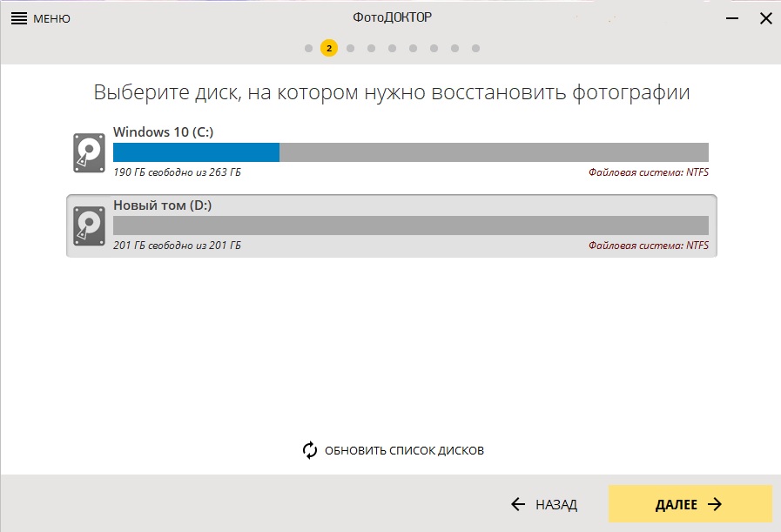The image size is (781, 532).
Task: Proceed with the yellow ДАЛЕЕ button
Action: point(690,504)
